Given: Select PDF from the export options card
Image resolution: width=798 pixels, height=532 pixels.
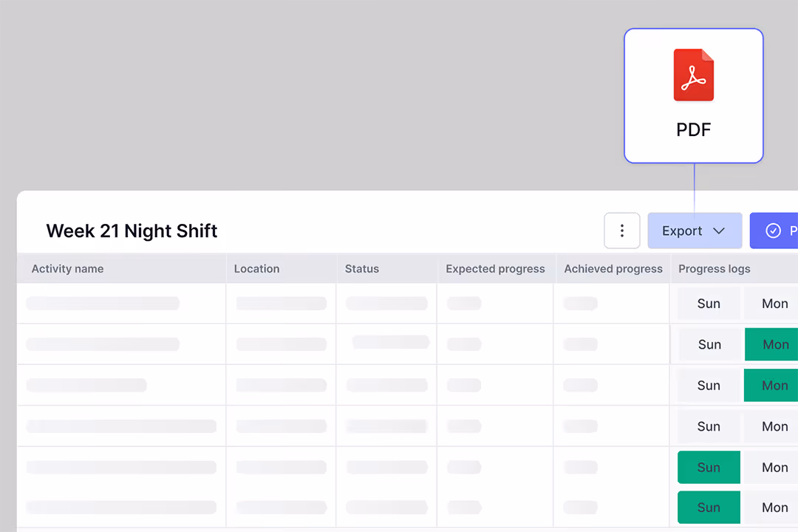Looking at the screenshot, I should point(693,96).
